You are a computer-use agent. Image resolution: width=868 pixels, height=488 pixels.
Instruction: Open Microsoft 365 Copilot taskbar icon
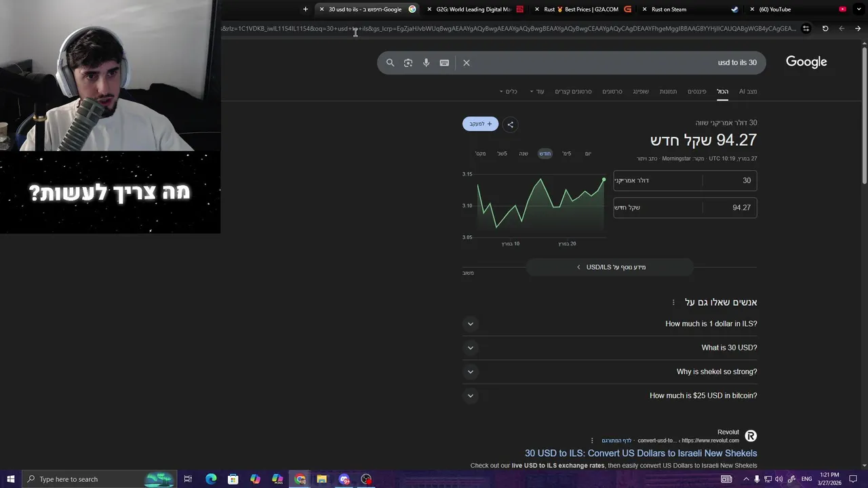[x=277, y=479]
